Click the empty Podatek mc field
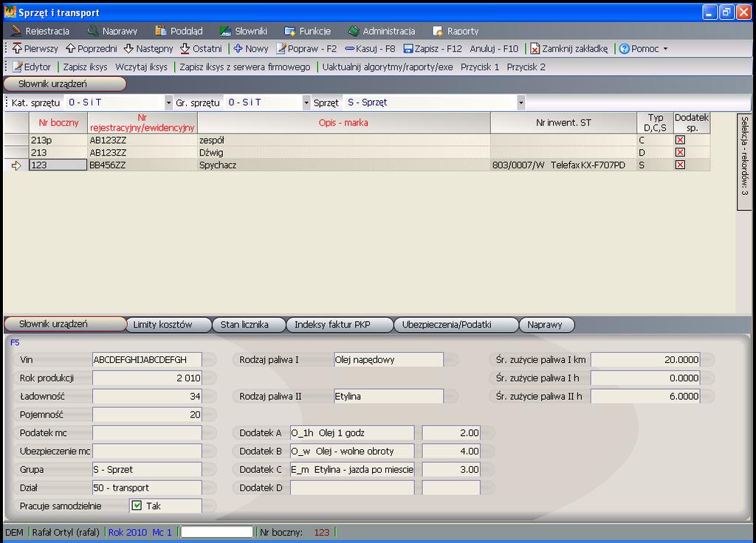The height and width of the screenshot is (543, 756). pyautogui.click(x=147, y=432)
